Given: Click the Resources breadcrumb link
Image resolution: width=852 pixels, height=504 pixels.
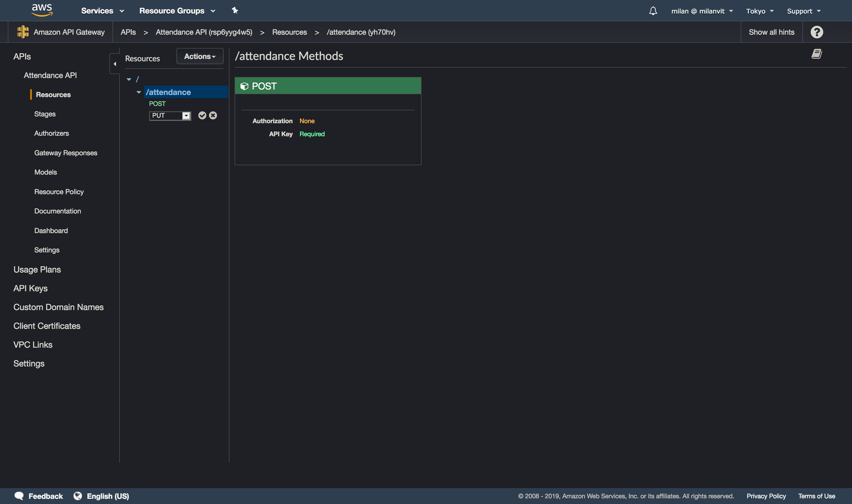Looking at the screenshot, I should click(290, 32).
